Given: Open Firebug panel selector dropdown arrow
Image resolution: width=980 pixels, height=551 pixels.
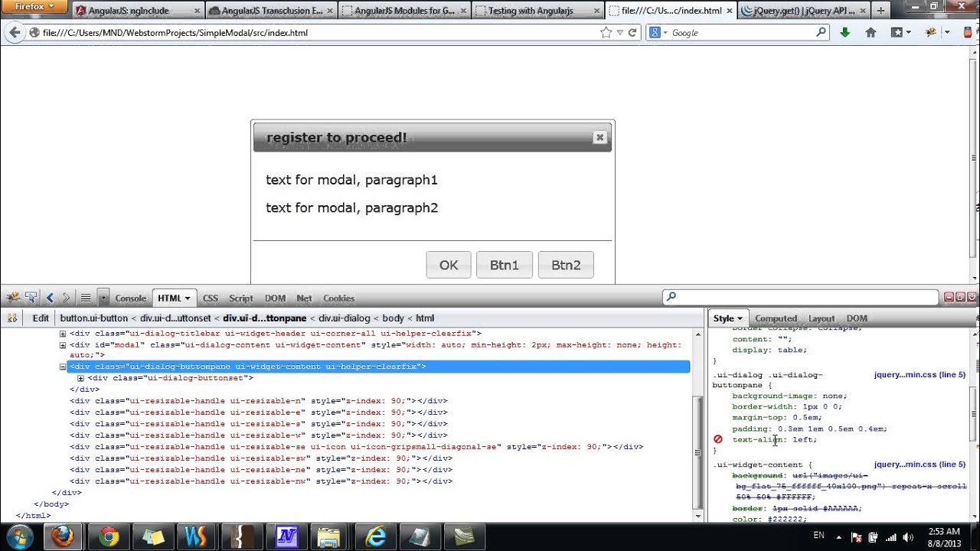Looking at the screenshot, I should point(103,298).
